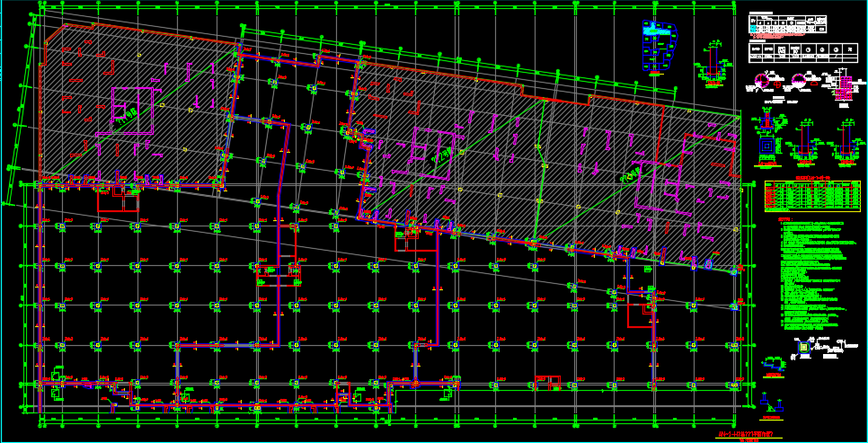Click the section detail beside the key plan
This screenshot has width=868, height=443.
coord(714,64)
